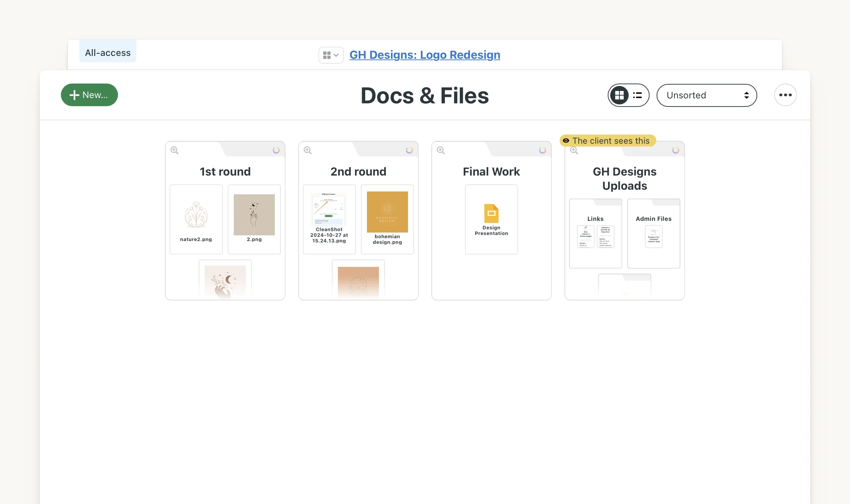Switch to list view
This screenshot has height=504, width=850.
point(637,95)
